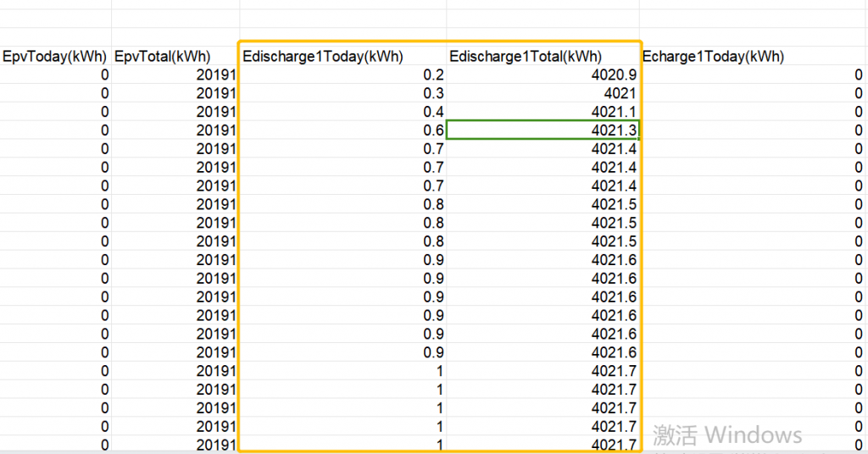Select the EpvTotal(kWh) header cell
The width and height of the screenshot is (868, 454).
(175, 56)
